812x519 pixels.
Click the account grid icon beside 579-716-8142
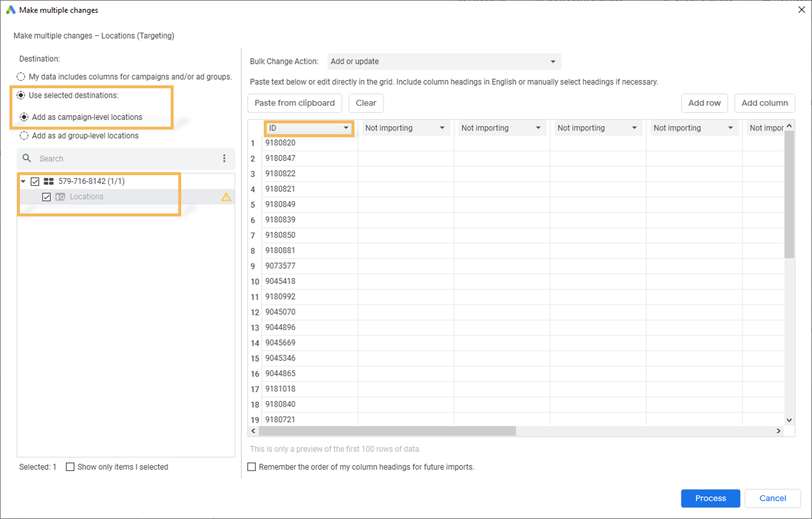click(49, 181)
